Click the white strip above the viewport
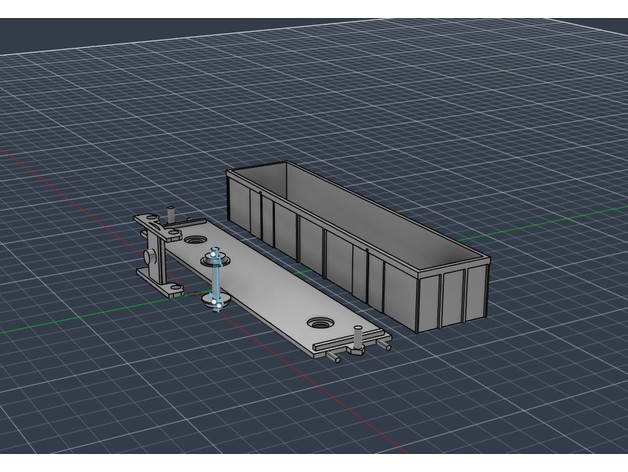The width and height of the screenshot is (628, 472). (x=314, y=9)
